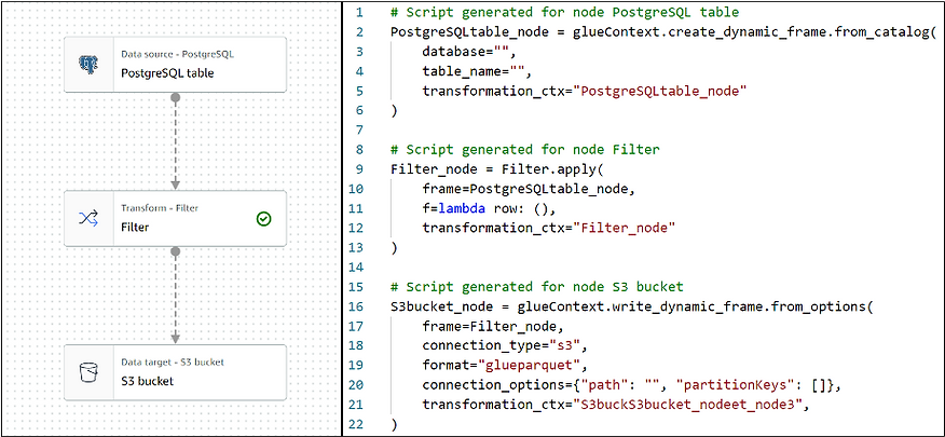
Task: Click the green checkmark on Filter node
Action: 263,219
